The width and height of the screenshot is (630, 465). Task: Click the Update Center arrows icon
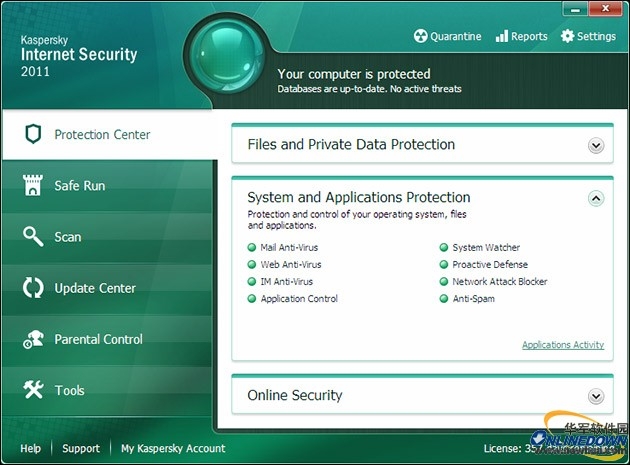(x=34, y=288)
